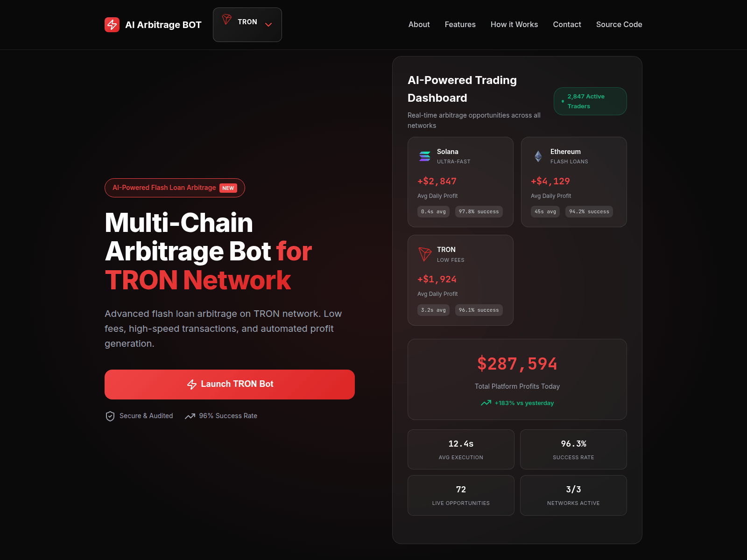Click the trend arrow beside 96% Success Rate
Screen dimensions: 747x560
coord(190,416)
